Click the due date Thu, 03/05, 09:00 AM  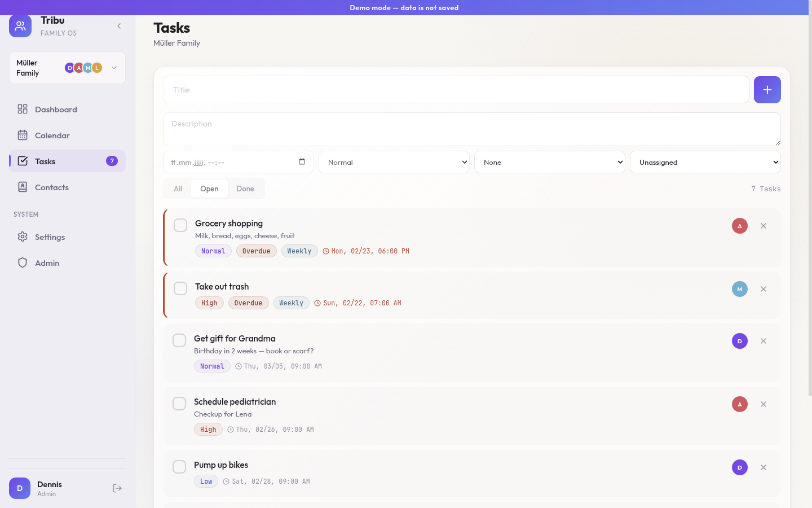[x=279, y=366]
